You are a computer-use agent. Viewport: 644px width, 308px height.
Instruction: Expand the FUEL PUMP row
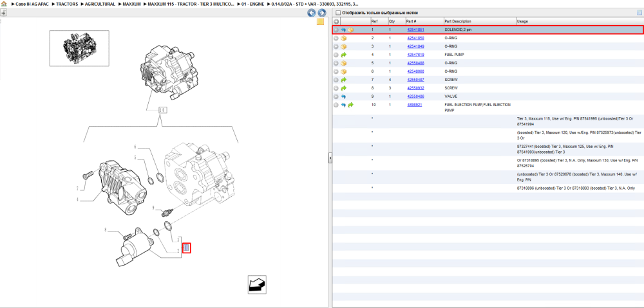click(x=336, y=55)
